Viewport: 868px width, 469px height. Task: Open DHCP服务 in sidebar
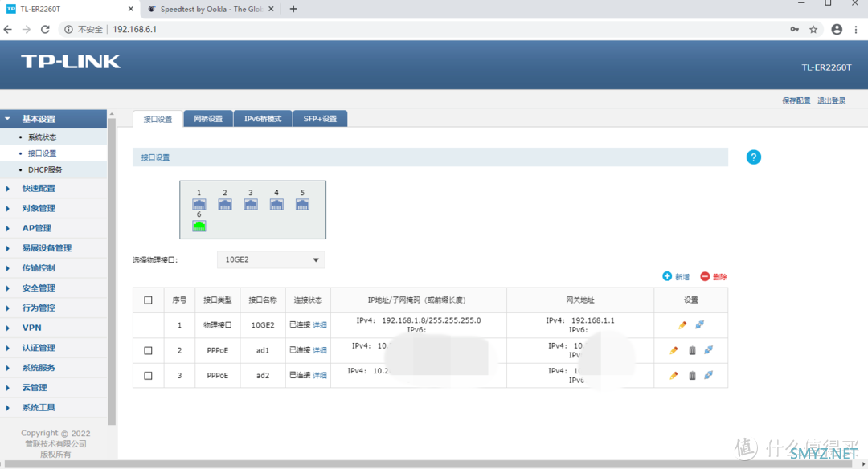[45, 169]
